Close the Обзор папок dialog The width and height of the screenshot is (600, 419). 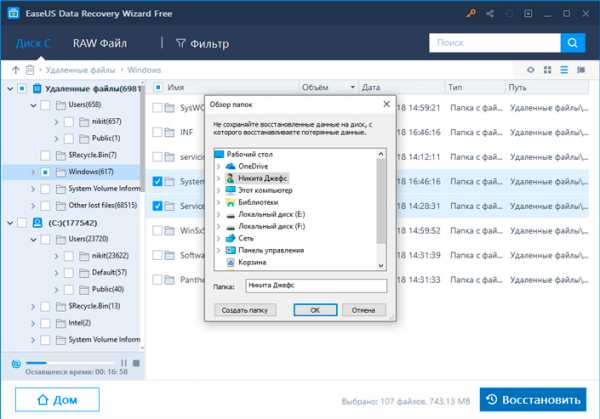[386, 104]
